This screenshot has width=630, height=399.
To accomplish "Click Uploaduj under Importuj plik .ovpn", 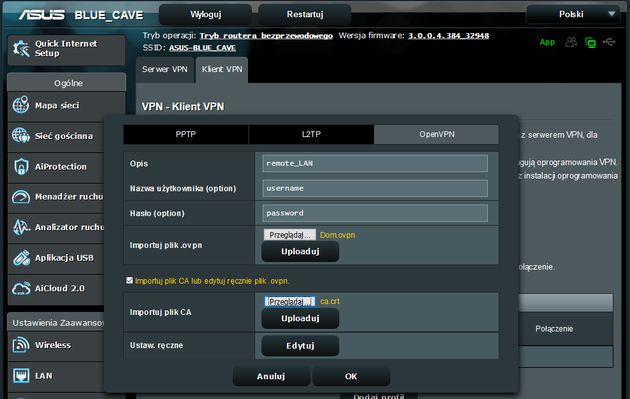I will pos(300,252).
